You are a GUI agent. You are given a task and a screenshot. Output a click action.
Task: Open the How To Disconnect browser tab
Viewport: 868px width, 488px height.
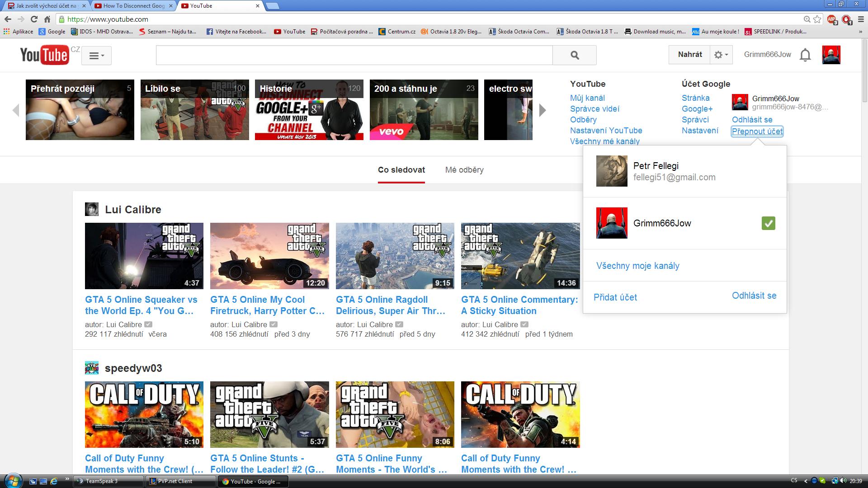click(133, 6)
